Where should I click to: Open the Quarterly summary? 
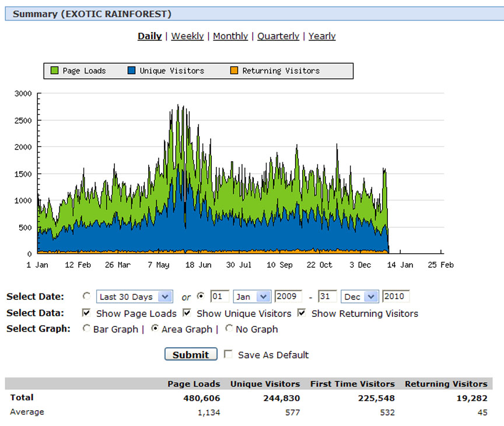pos(278,36)
